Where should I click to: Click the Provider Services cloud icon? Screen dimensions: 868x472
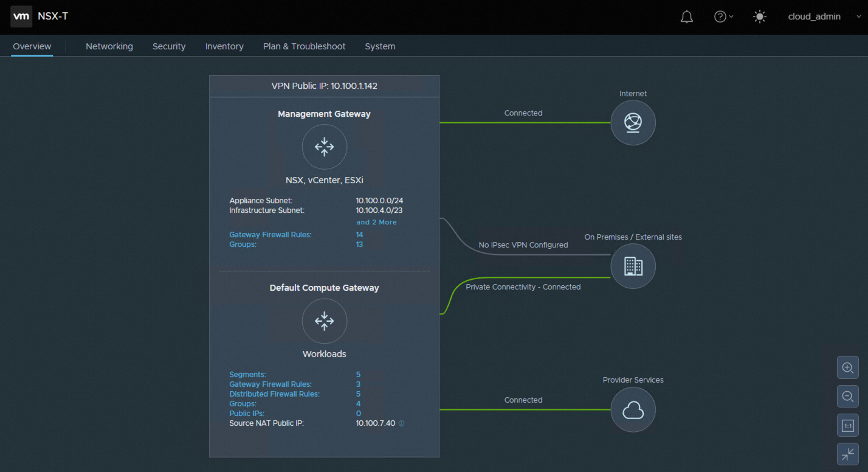click(633, 409)
